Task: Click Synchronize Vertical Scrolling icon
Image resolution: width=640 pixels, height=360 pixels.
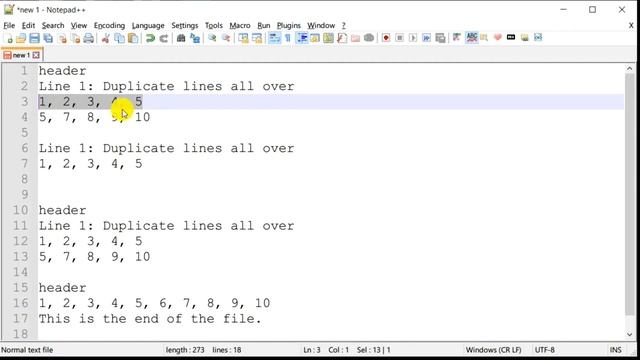Action: pyautogui.click(x=243, y=38)
